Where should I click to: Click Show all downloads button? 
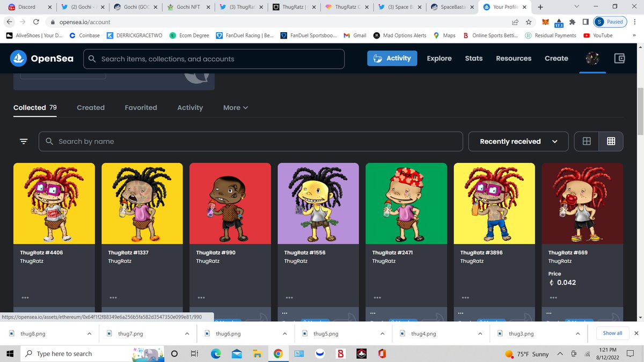(x=612, y=333)
